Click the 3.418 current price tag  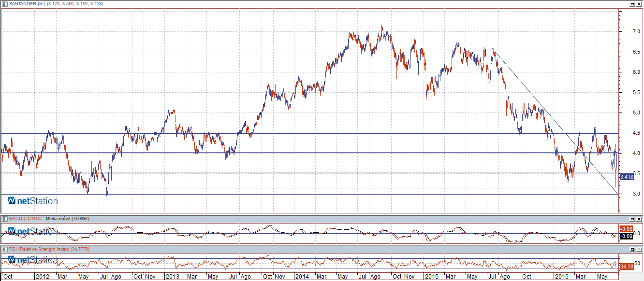627,177
